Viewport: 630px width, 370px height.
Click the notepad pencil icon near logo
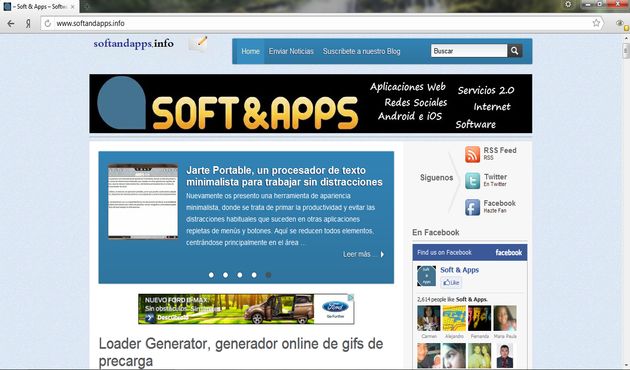pyautogui.click(x=198, y=43)
